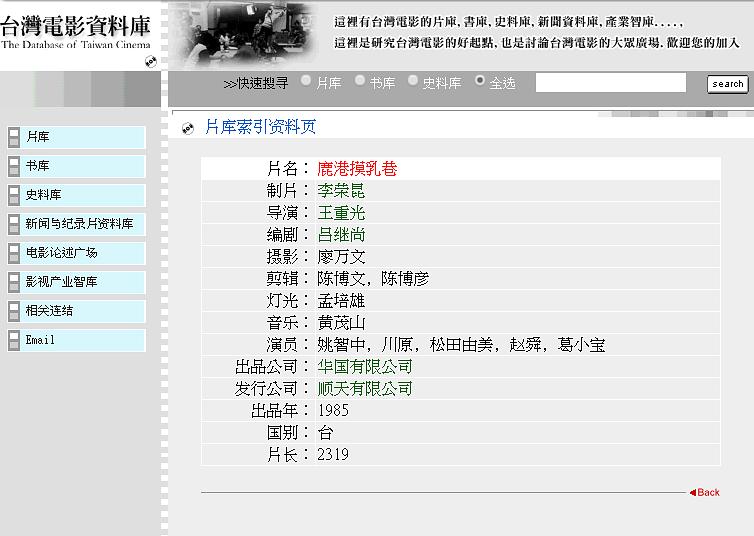
Task: Click inside the quick search text field
Action: (x=610, y=83)
